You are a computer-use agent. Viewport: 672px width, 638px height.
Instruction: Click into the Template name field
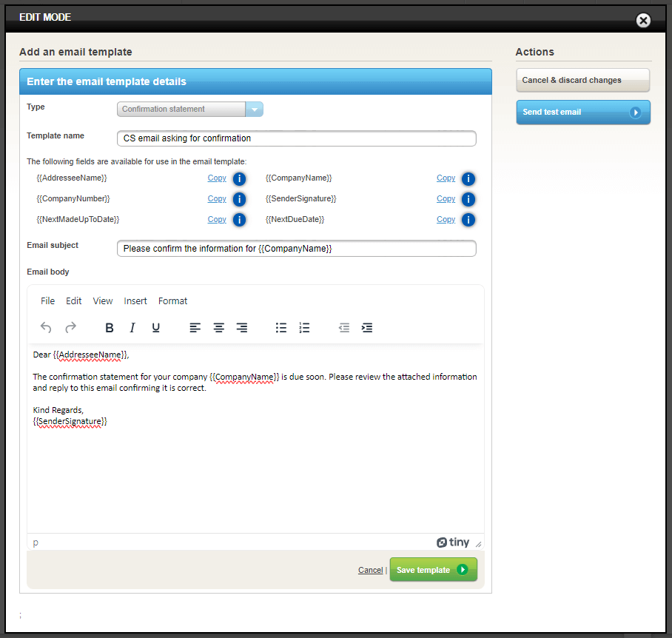296,138
